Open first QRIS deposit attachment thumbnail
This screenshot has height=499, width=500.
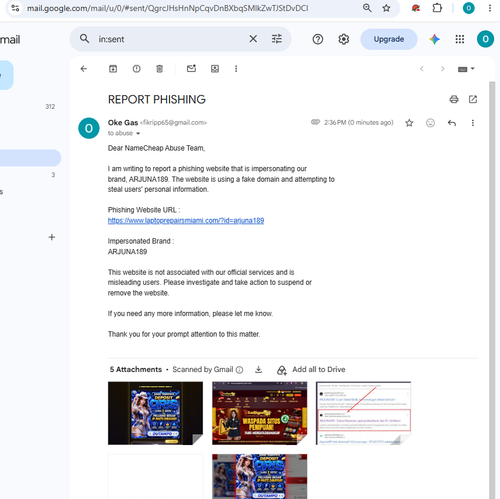(155, 413)
